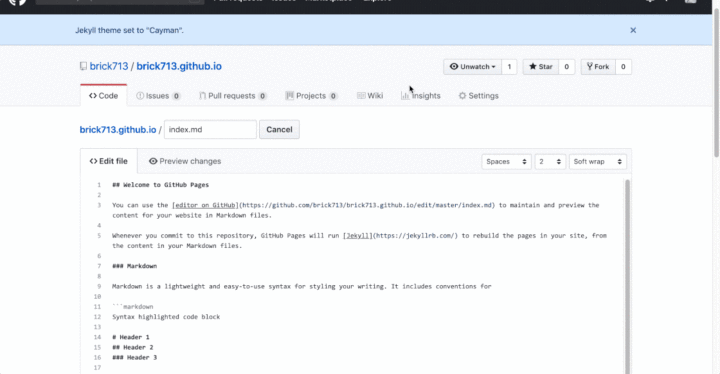Viewport: 720px width, 374px height.
Task: Click the "[editor on GitHub]" text in line 3
Action: pyautogui.click(x=205, y=205)
